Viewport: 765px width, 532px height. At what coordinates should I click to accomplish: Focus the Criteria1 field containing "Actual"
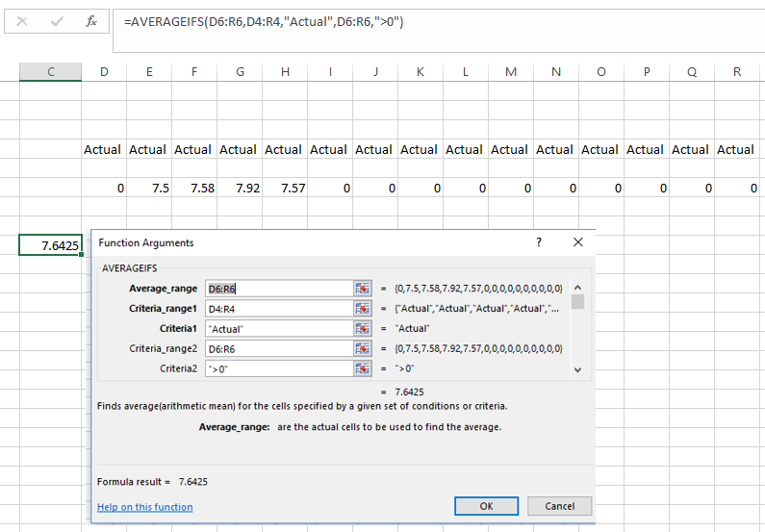[279, 329]
